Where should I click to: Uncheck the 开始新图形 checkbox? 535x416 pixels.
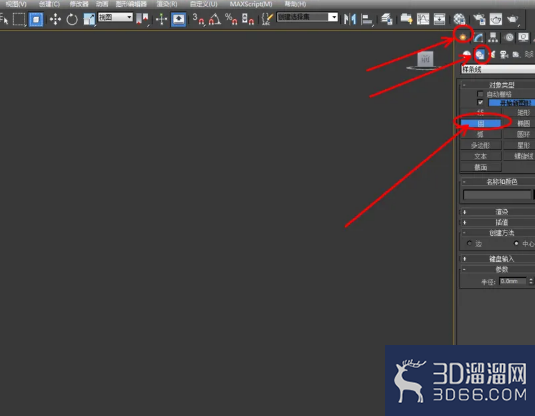pyautogui.click(x=480, y=102)
